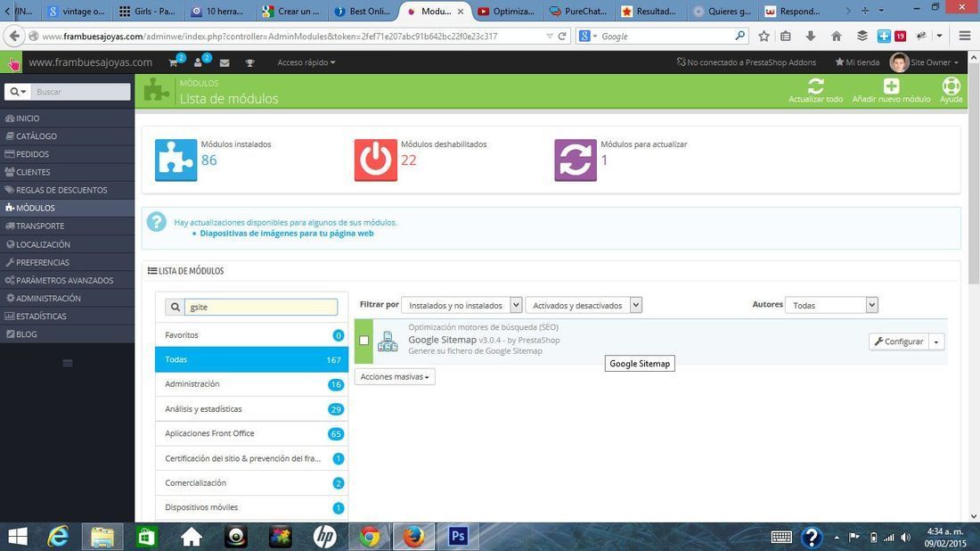980x551 pixels.
Task: Open the sidebar search type dropdown
Action: pyautogui.click(x=18, y=92)
